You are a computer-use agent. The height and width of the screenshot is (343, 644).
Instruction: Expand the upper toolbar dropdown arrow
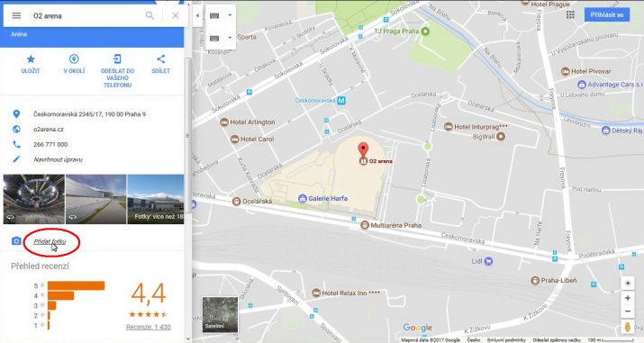pos(230,15)
